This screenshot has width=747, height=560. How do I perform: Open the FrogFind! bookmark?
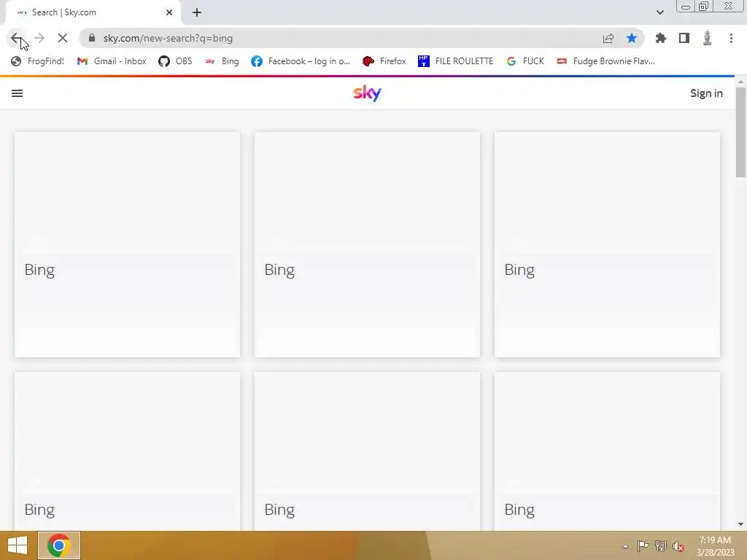click(x=38, y=61)
